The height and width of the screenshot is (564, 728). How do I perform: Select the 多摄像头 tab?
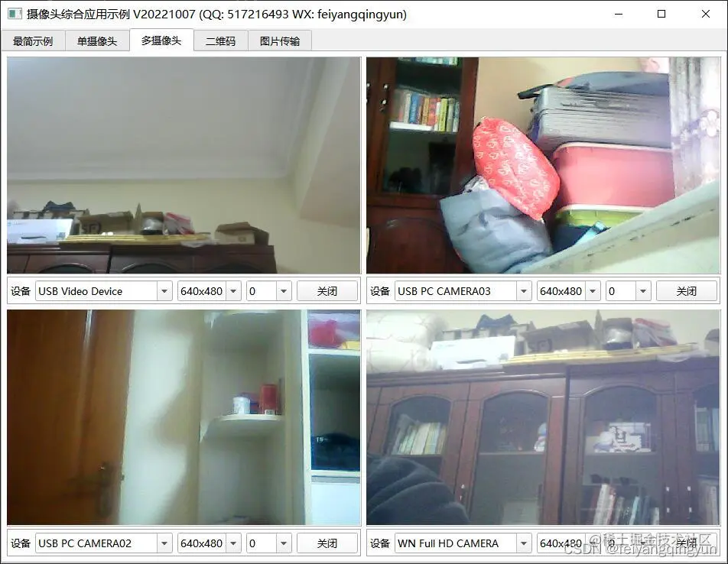pyautogui.click(x=161, y=41)
